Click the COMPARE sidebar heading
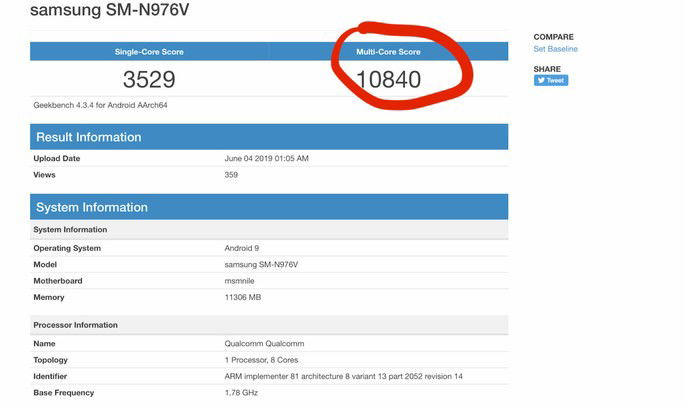Screen dimensions: 685x407 (554, 37)
